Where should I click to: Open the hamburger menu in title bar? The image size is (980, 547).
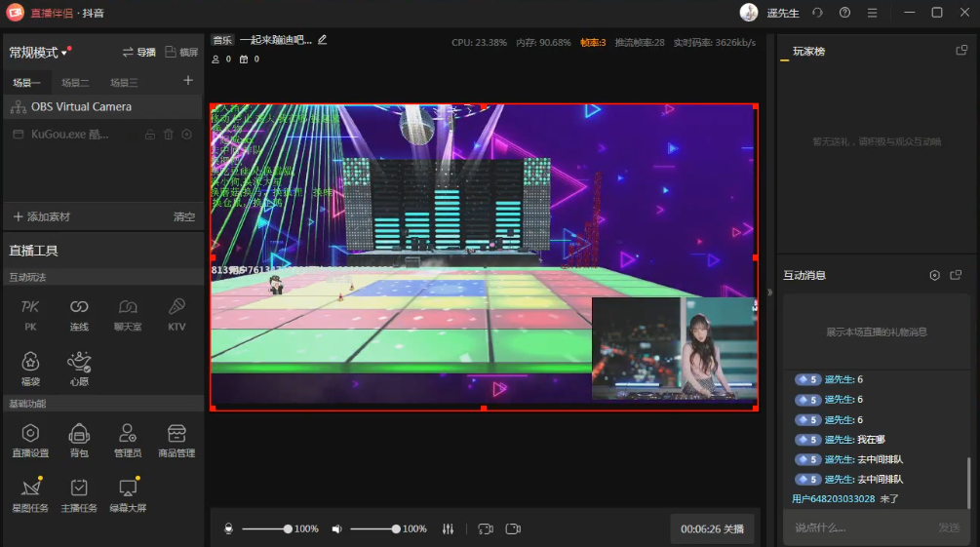pyautogui.click(x=872, y=13)
